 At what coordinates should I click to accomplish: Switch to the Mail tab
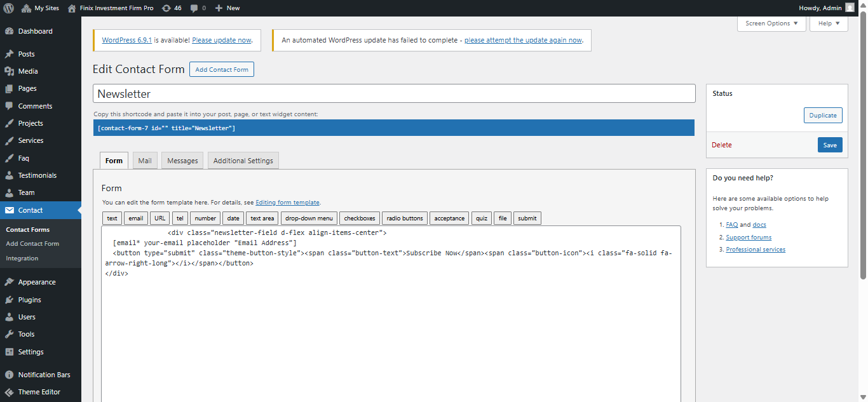145,161
